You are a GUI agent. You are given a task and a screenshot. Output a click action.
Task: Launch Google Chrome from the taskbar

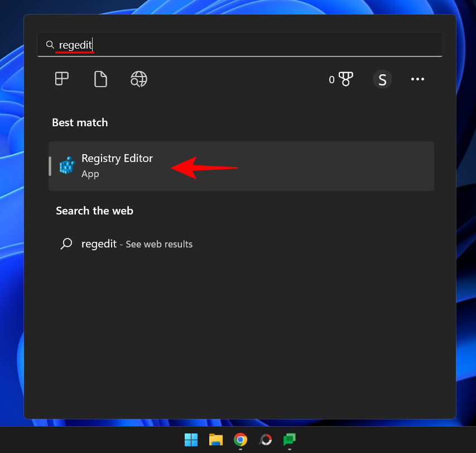pyautogui.click(x=240, y=440)
